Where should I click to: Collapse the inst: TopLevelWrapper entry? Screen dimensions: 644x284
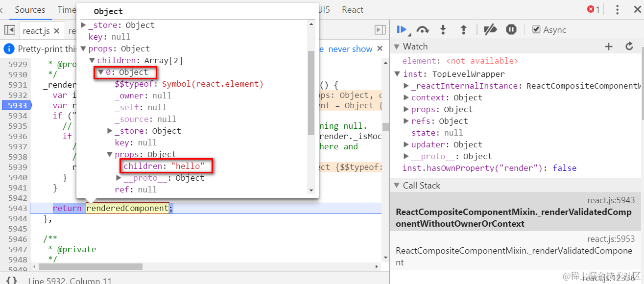point(397,74)
